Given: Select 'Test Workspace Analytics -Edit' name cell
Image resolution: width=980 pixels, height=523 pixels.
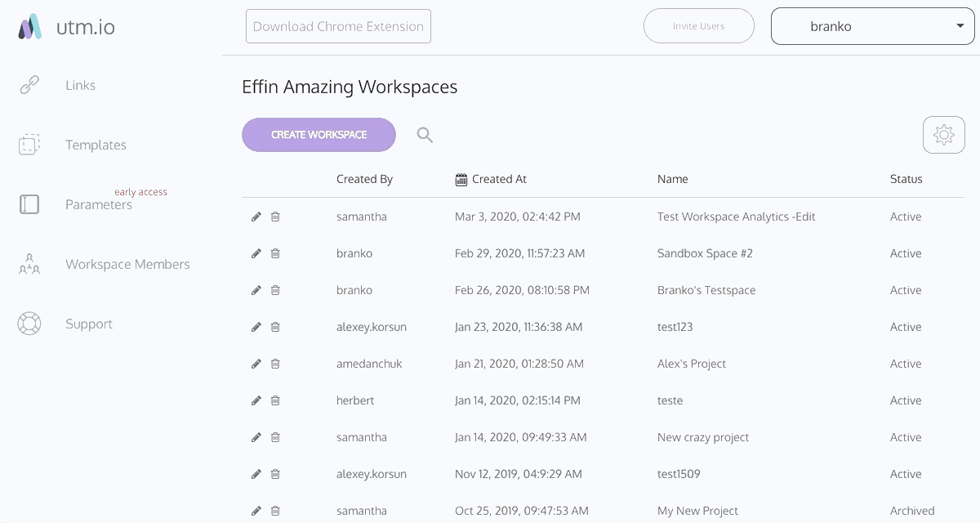Looking at the screenshot, I should (736, 217).
